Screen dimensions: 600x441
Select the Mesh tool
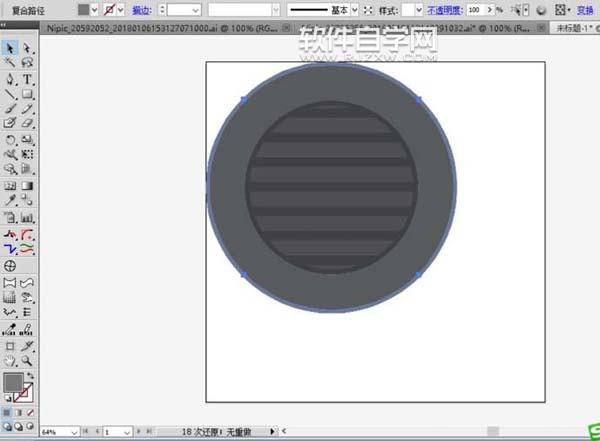pos(10,186)
